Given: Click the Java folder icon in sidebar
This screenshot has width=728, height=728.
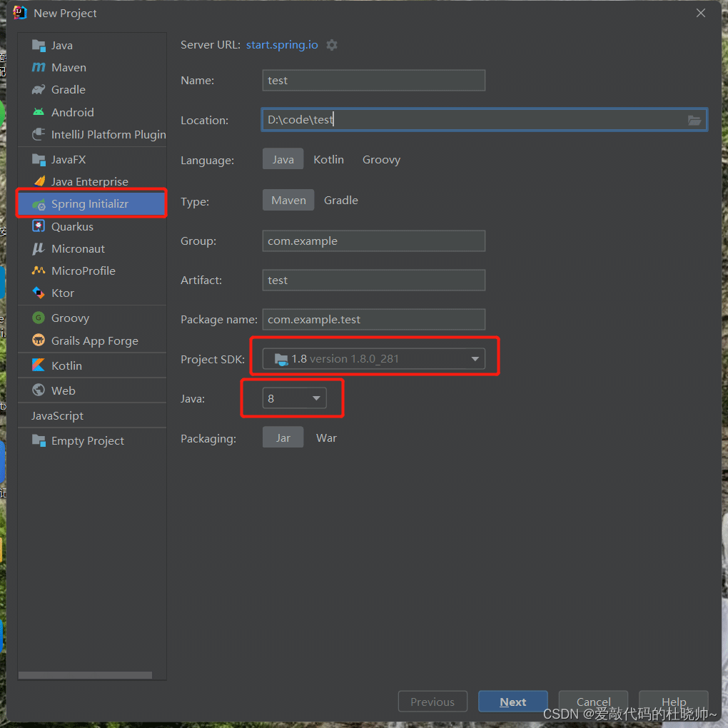Looking at the screenshot, I should point(39,45).
